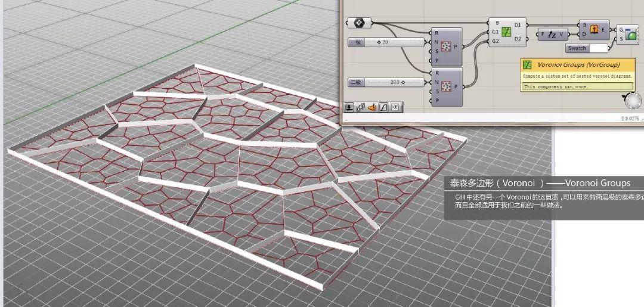The width and height of the screenshot is (644, 307).
Task: Click the -x icon in canvas toolbar
Action: pyautogui.click(x=394, y=107)
